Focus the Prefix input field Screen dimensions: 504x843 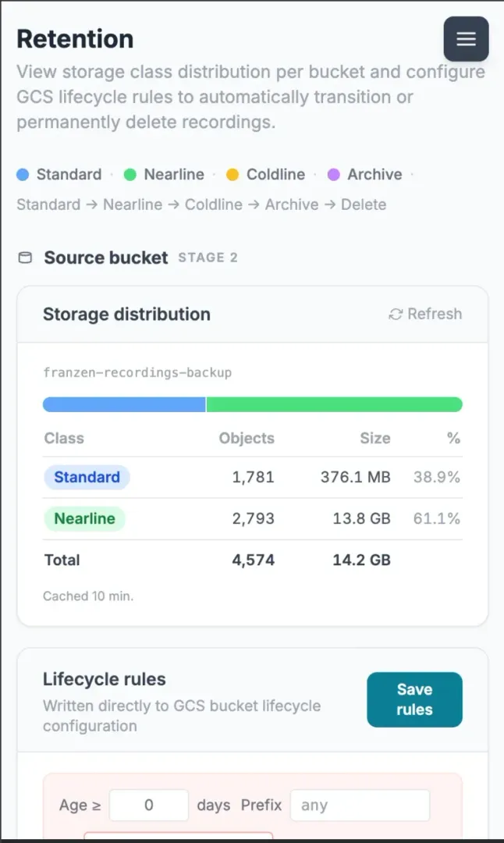pyautogui.click(x=360, y=805)
